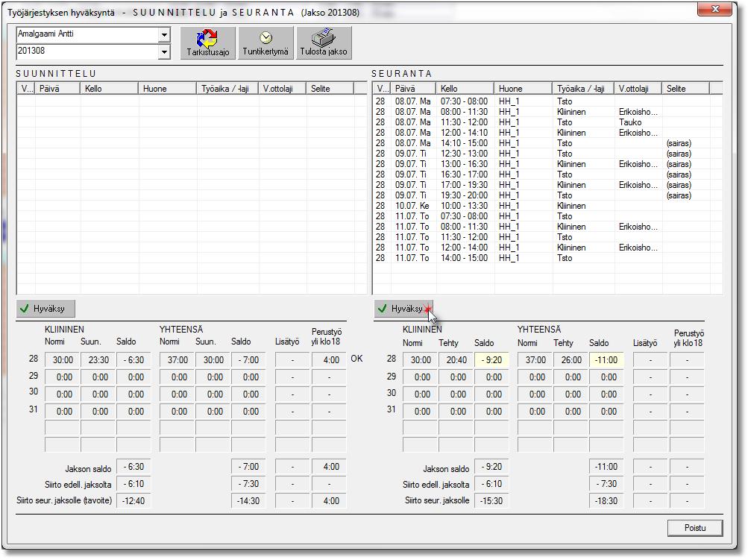The image size is (748, 560).
Task: Click the Päivä column header in Seuranta
Action: point(413,88)
